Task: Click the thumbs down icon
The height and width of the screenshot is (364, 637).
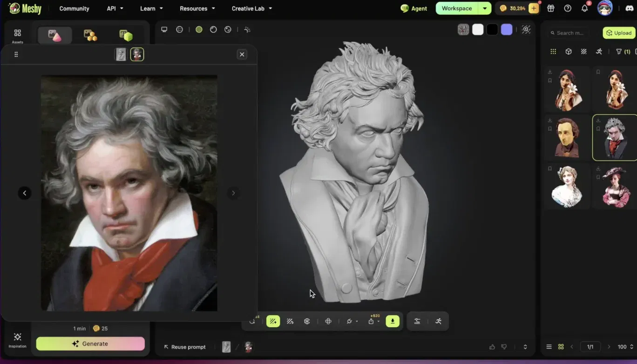Action: pyautogui.click(x=504, y=347)
